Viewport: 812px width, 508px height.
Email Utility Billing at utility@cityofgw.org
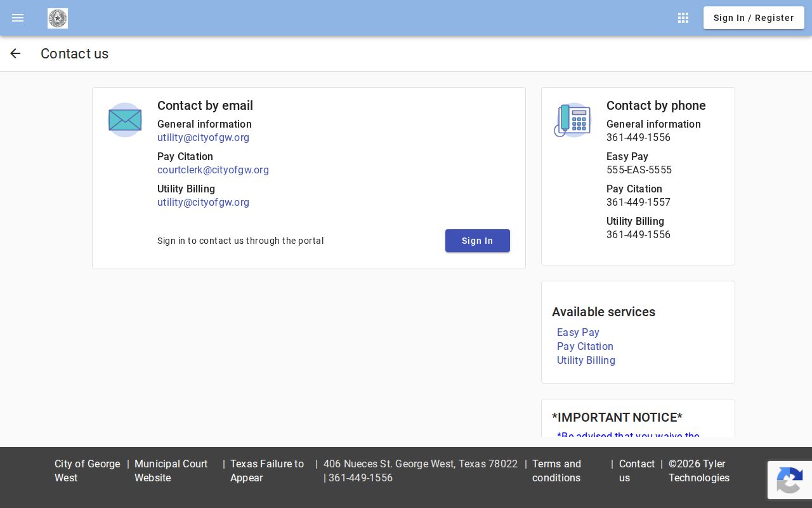click(x=203, y=202)
